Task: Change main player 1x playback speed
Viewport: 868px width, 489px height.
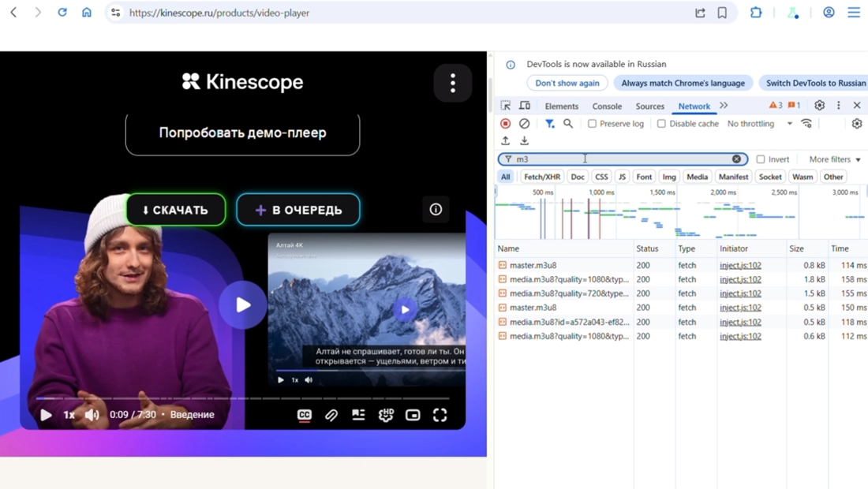Action: click(69, 415)
